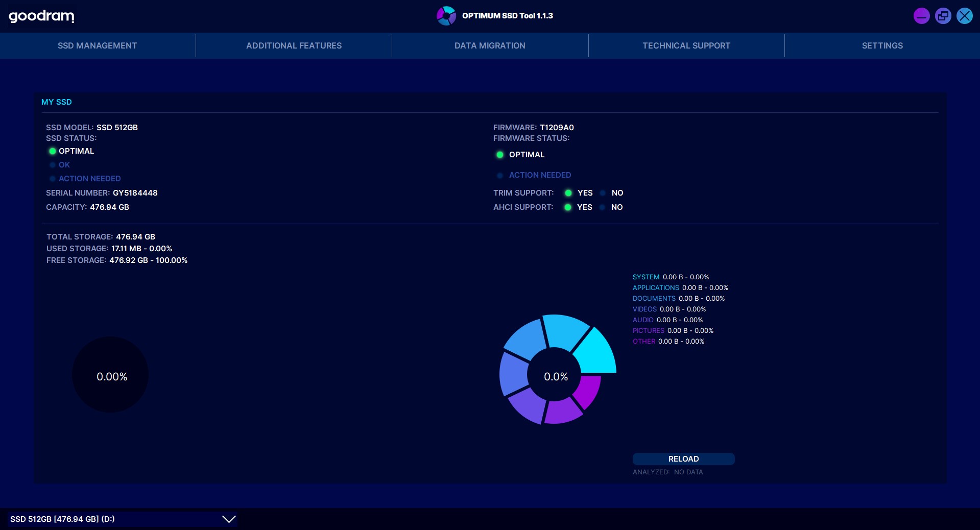Click the OTHER 0.00 B legend entry
This screenshot has height=530, width=980.
coord(668,342)
